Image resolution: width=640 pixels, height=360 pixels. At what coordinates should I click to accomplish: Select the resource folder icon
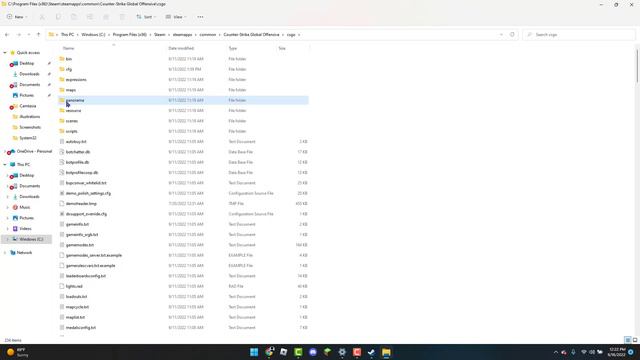[x=62, y=111]
